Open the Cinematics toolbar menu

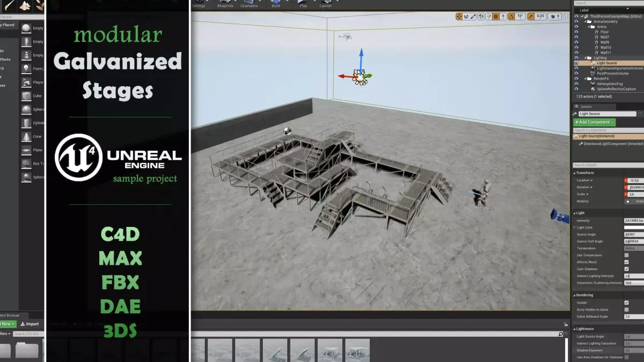click(x=249, y=4)
